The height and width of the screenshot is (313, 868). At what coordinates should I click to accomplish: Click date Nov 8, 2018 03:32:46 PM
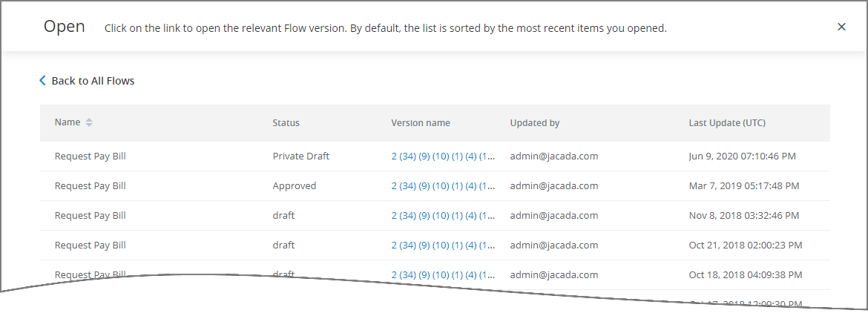744,215
